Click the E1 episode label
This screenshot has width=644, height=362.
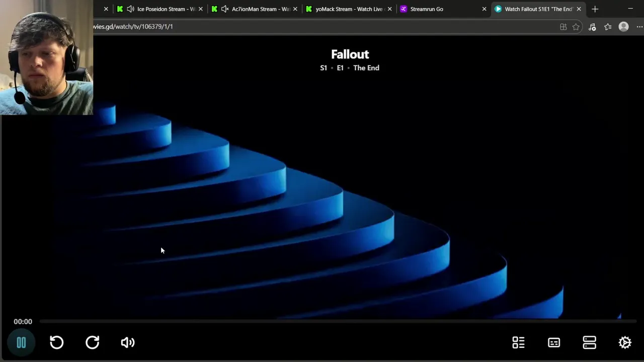point(340,68)
